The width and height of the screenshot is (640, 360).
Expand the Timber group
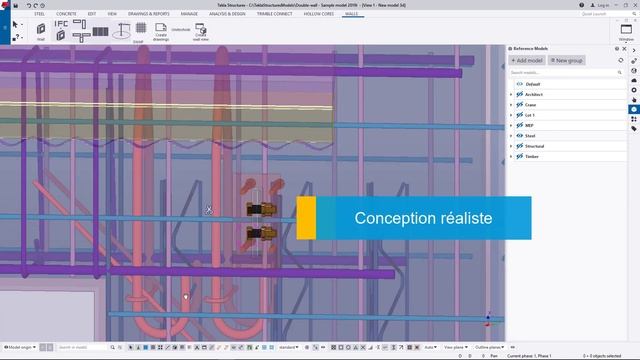(x=511, y=156)
